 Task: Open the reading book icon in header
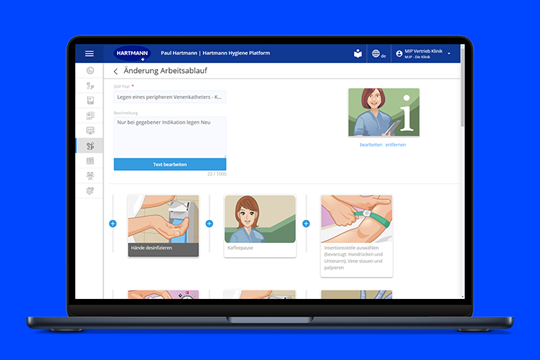coord(358,53)
